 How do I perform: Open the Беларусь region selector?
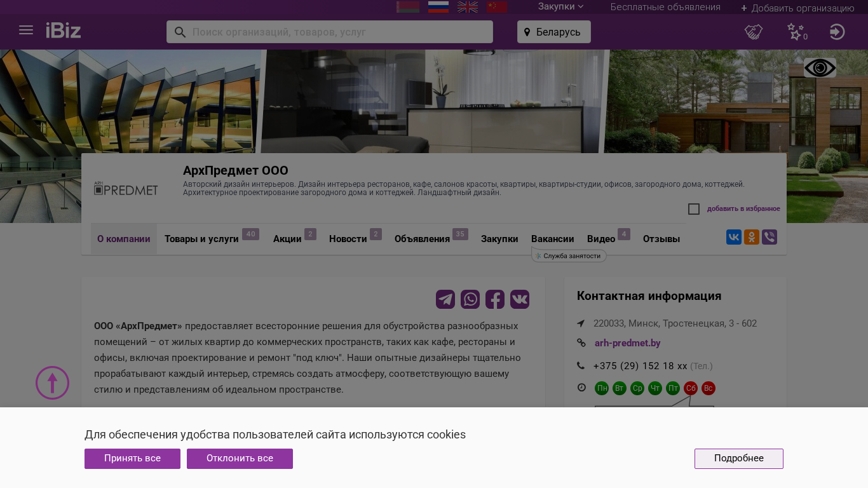554,32
